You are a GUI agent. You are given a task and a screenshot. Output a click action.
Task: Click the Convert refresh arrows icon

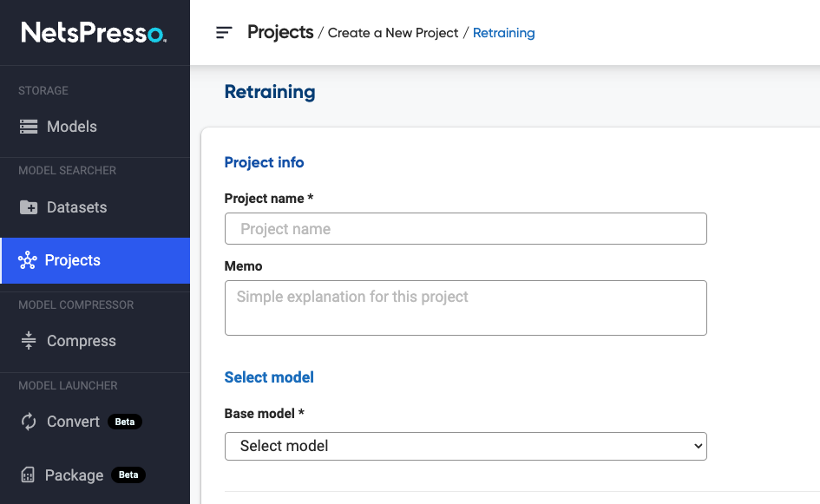tap(29, 422)
